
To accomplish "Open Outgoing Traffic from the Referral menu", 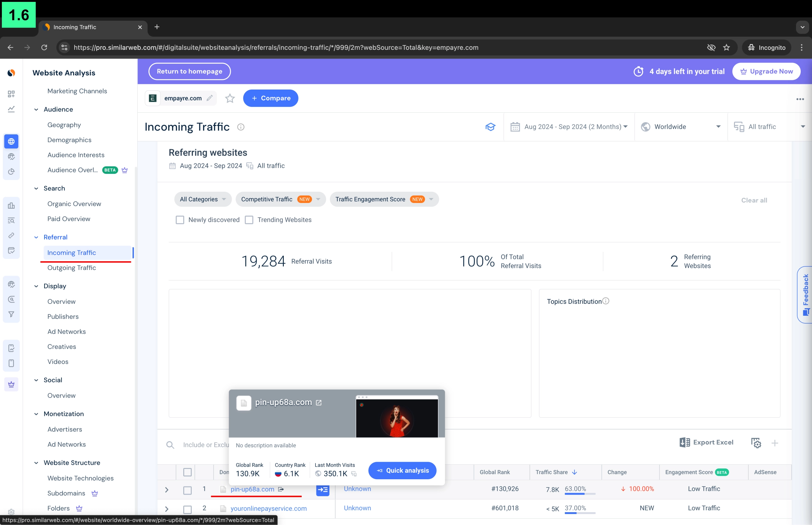I will point(71,268).
